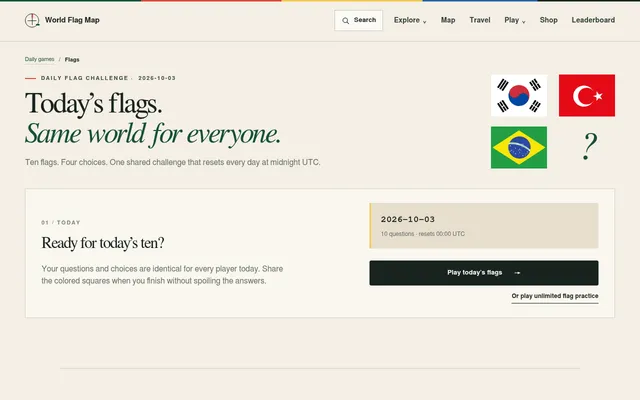Click the South Korea flag image

click(x=519, y=96)
